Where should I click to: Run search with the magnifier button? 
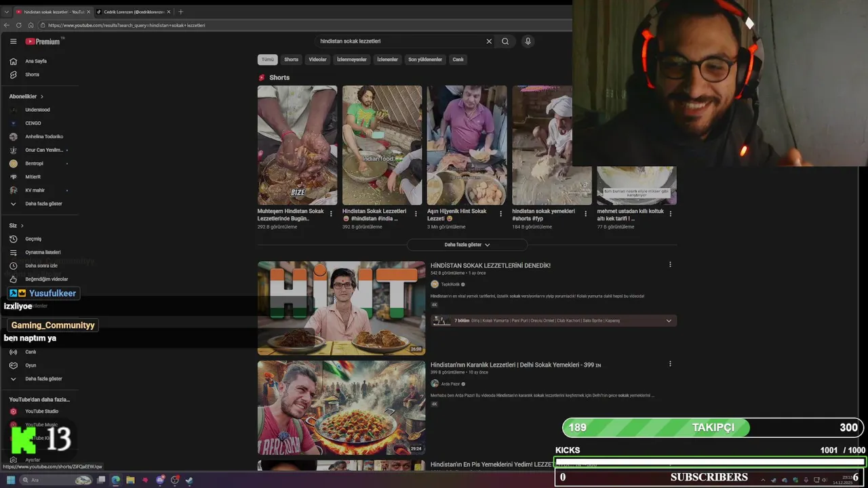tap(505, 41)
